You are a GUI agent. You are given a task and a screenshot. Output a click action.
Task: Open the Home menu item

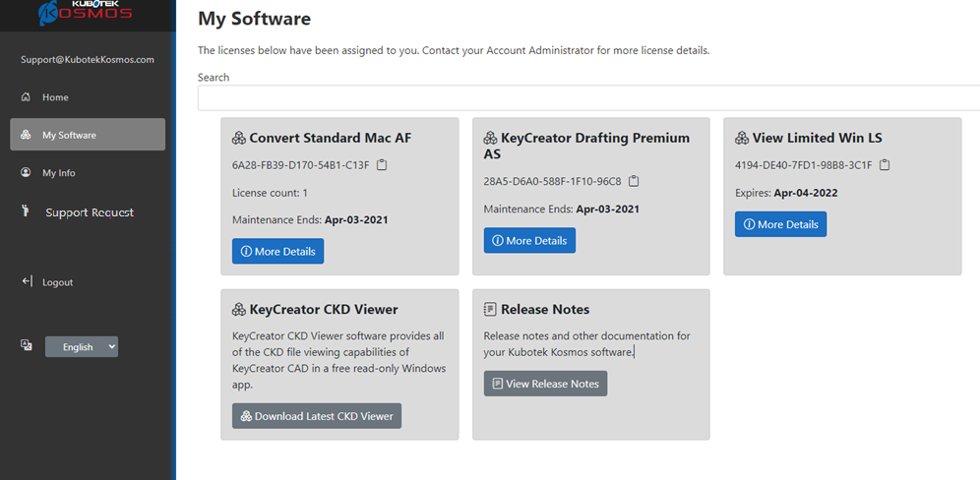pyautogui.click(x=55, y=97)
